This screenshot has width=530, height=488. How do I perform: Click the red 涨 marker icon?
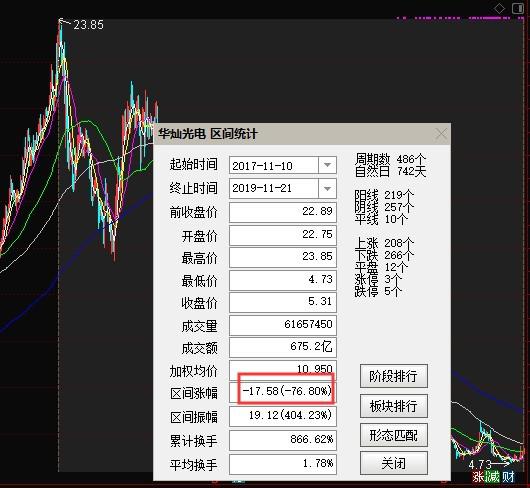(x=478, y=477)
